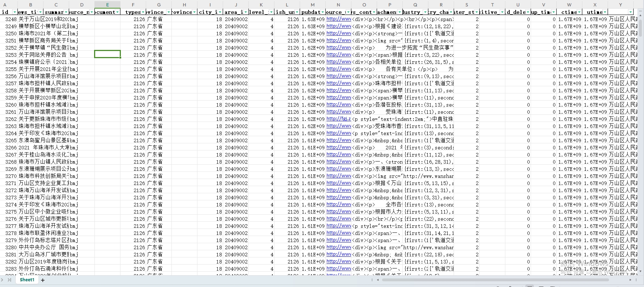This screenshot has width=644, height=287.
Task: Select column M via its header
Action: tap(313, 5)
